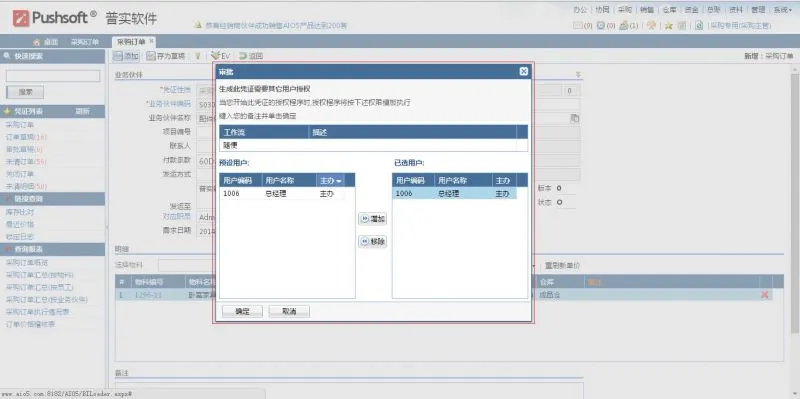The image size is (800, 399).
Task: Click the 移除 remove-user button
Action: point(372,241)
